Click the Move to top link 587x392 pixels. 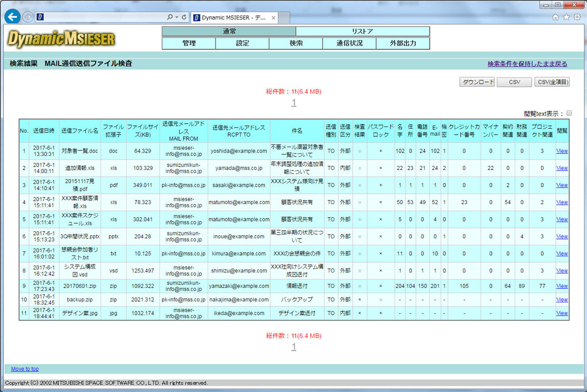click(24, 369)
